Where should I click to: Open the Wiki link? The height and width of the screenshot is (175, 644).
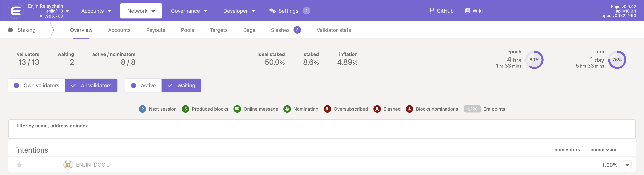[x=474, y=11]
